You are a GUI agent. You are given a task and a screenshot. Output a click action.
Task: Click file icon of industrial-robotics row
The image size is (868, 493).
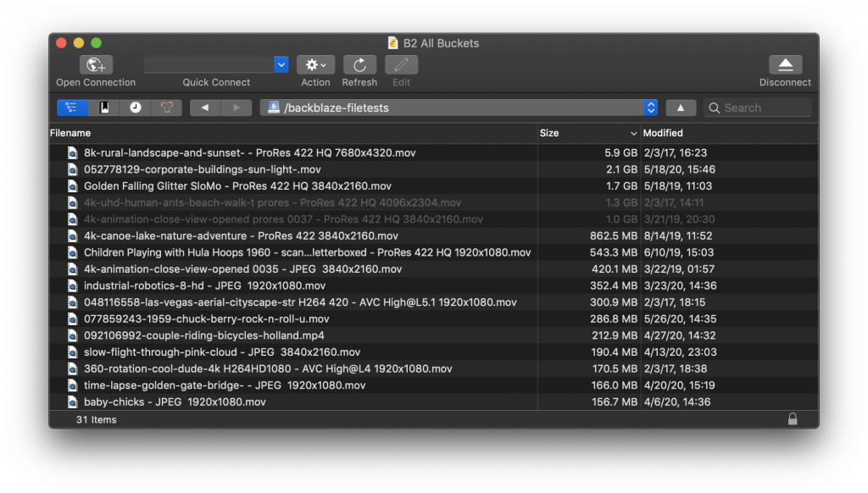point(73,285)
